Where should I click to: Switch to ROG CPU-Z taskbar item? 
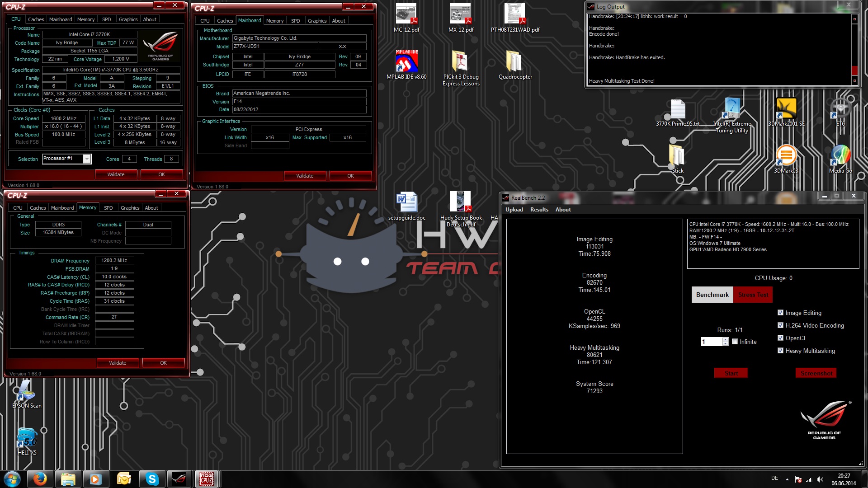[x=207, y=479]
